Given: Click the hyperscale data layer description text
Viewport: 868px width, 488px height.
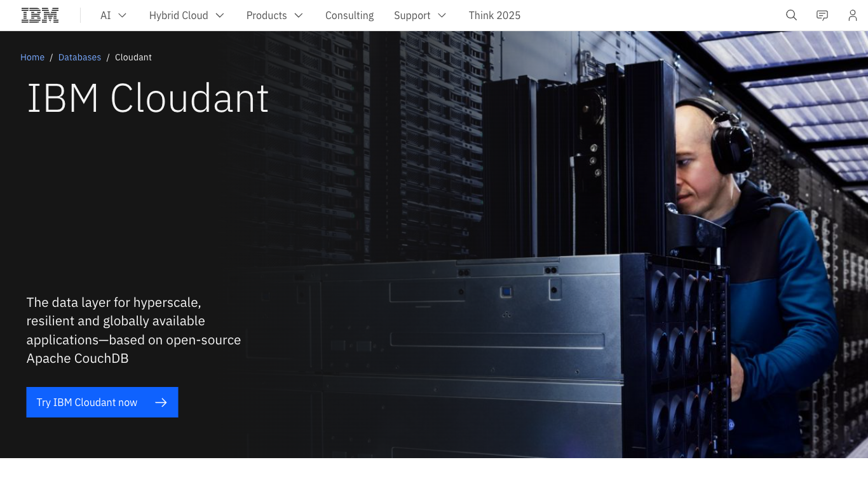Looking at the screenshot, I should pyautogui.click(x=133, y=330).
